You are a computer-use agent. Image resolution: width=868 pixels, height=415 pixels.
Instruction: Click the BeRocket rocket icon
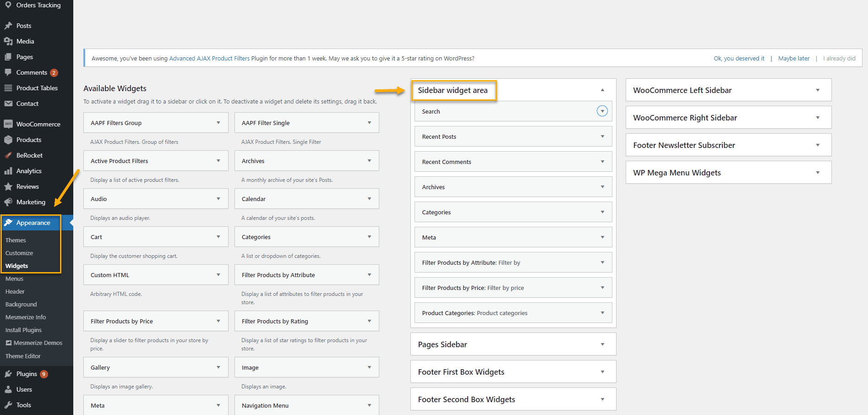click(x=8, y=155)
